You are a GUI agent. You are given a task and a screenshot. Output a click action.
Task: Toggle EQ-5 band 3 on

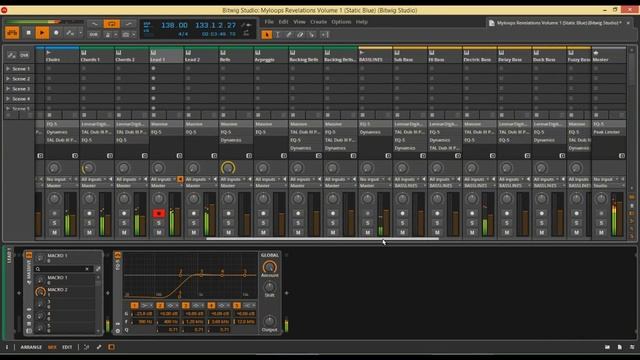point(185,305)
